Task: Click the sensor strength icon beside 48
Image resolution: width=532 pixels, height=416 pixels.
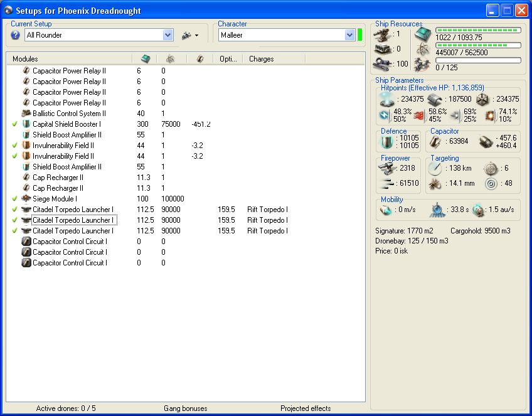Action: (x=491, y=184)
